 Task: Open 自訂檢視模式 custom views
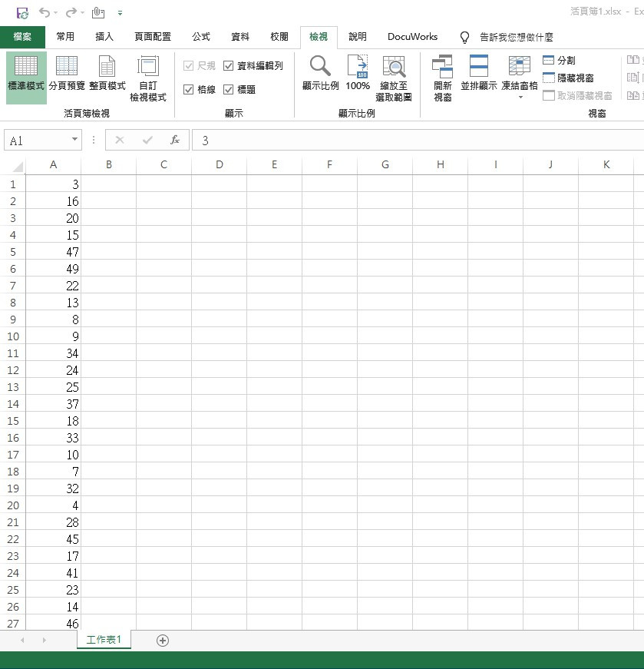(x=148, y=78)
